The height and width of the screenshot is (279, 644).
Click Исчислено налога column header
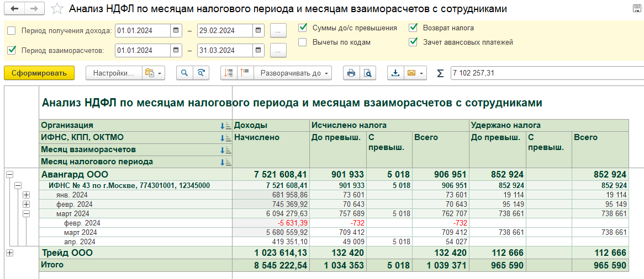(x=389, y=126)
